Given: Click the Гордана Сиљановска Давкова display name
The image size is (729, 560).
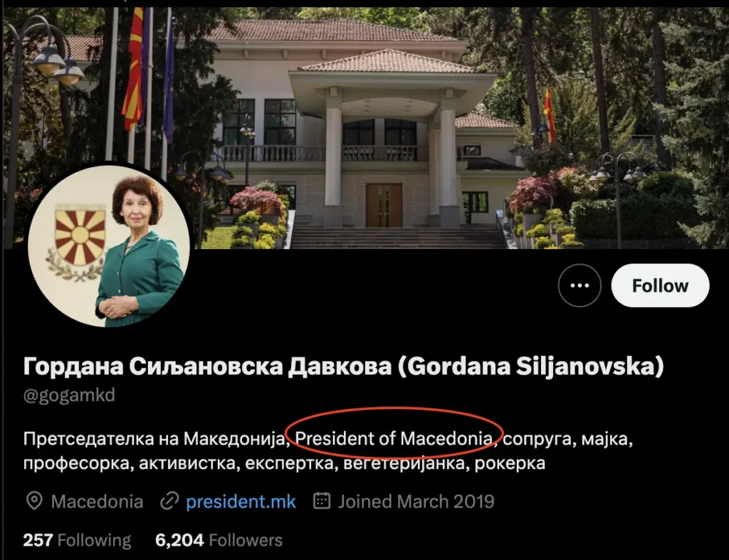Looking at the screenshot, I should [208, 366].
